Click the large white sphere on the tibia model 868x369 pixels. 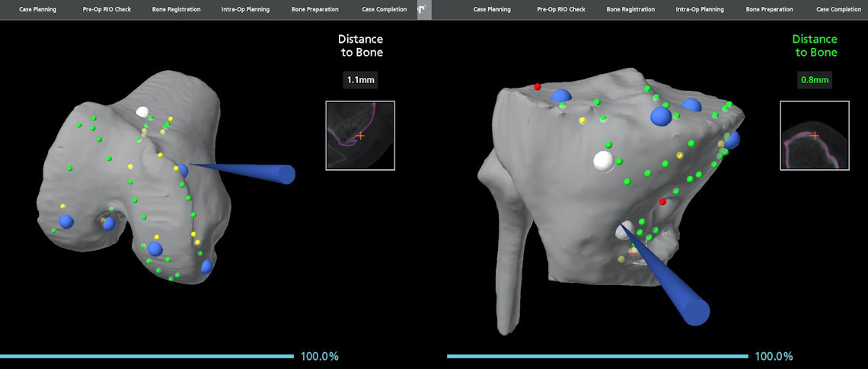tap(603, 161)
